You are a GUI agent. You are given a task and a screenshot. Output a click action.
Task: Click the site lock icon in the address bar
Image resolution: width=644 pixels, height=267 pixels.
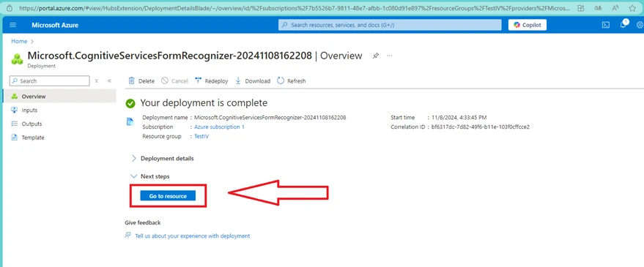[10, 8]
